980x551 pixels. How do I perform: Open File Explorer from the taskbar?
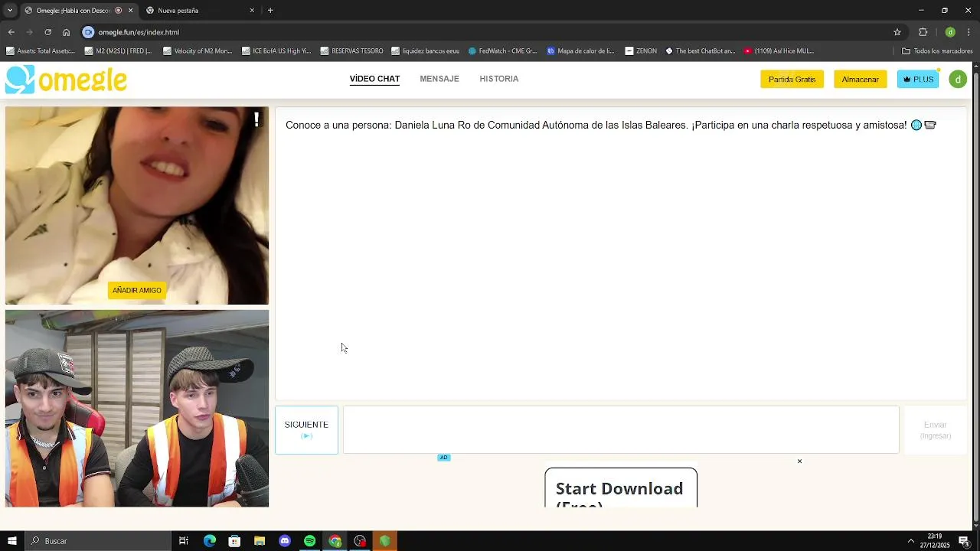click(x=260, y=541)
